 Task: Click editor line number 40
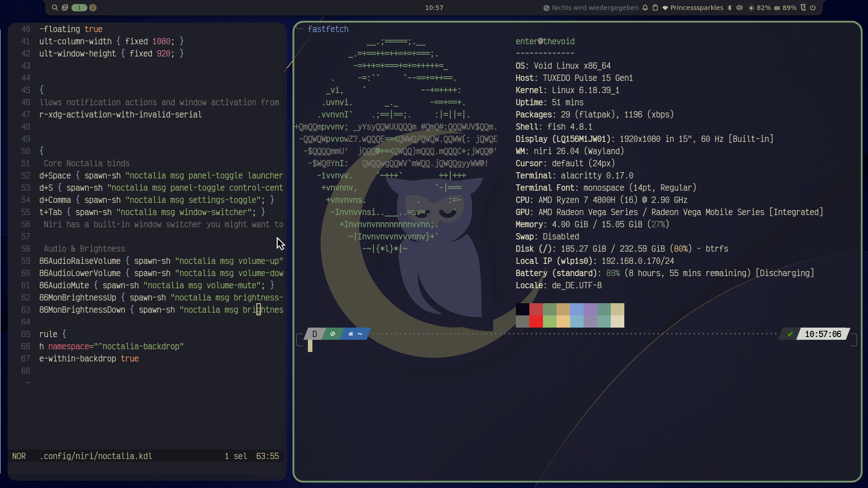[x=26, y=29]
